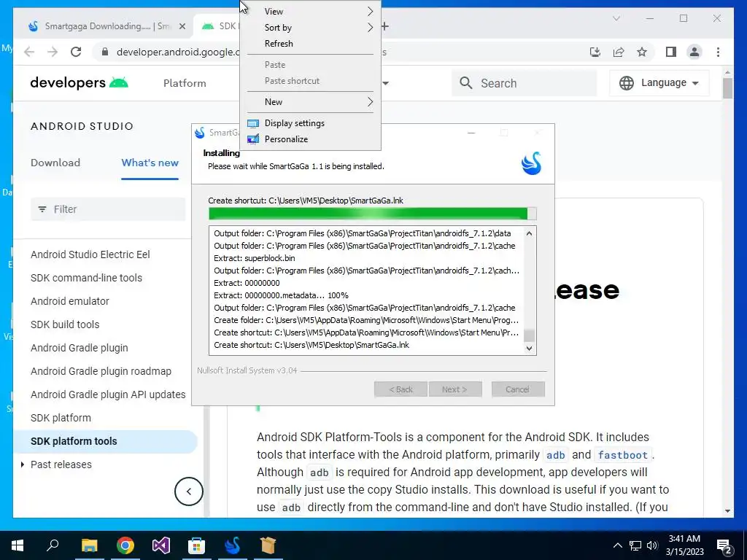
Task: Click the globe Language icon
Action: (x=627, y=83)
